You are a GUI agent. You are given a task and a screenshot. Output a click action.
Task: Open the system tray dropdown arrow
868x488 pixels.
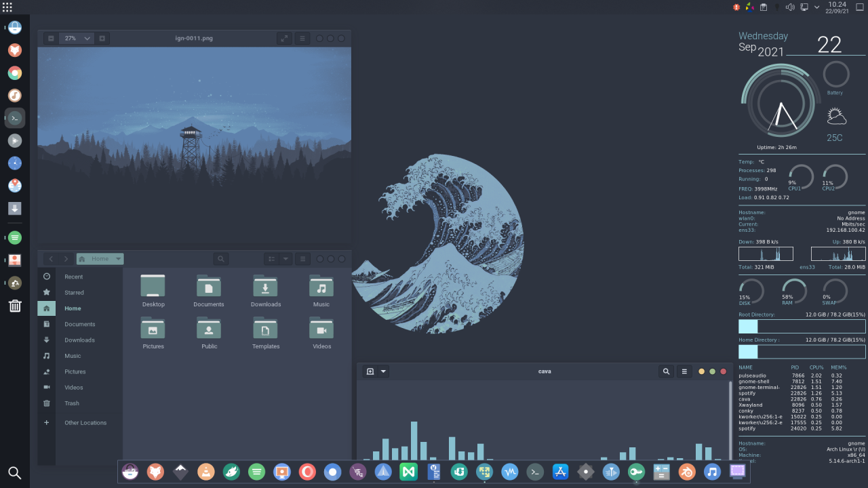click(x=817, y=7)
